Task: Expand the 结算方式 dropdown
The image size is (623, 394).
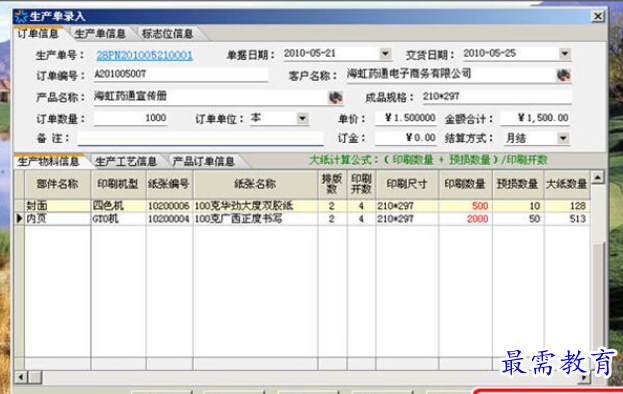Action: tap(563, 138)
